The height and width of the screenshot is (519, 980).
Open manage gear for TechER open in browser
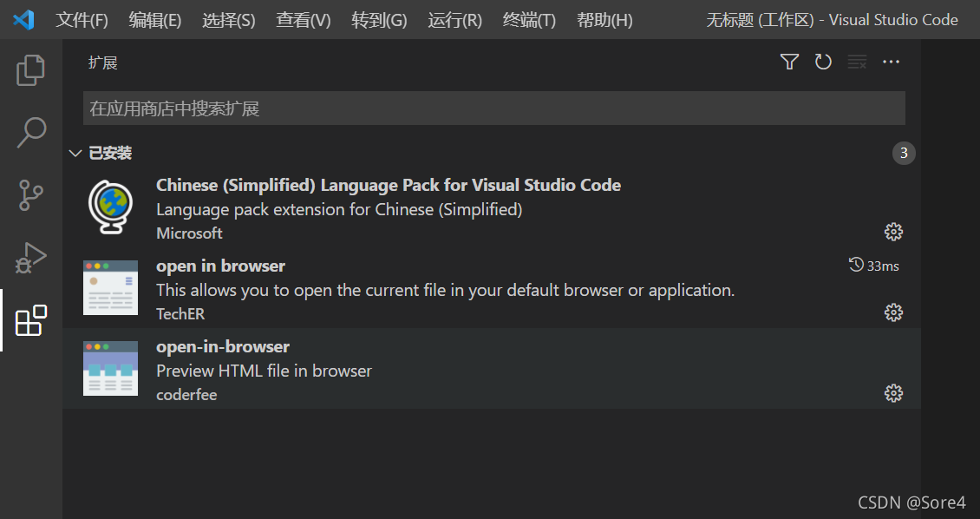(894, 312)
